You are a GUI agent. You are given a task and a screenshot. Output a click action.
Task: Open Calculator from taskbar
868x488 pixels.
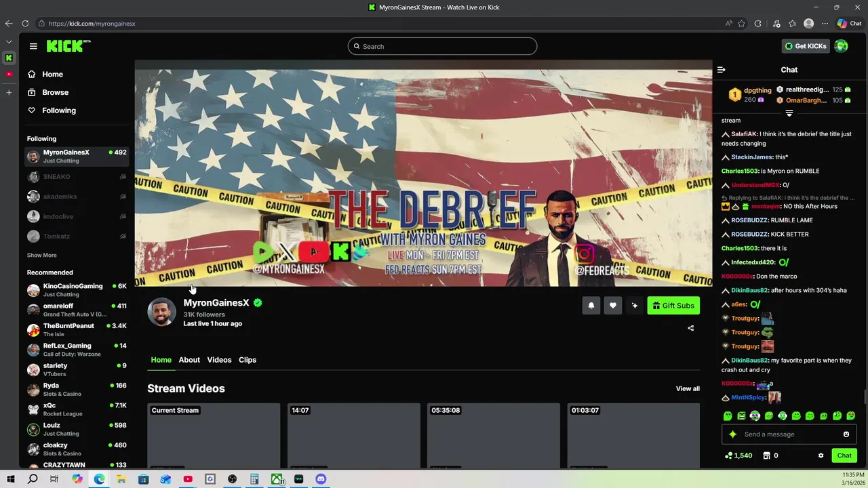(x=254, y=479)
